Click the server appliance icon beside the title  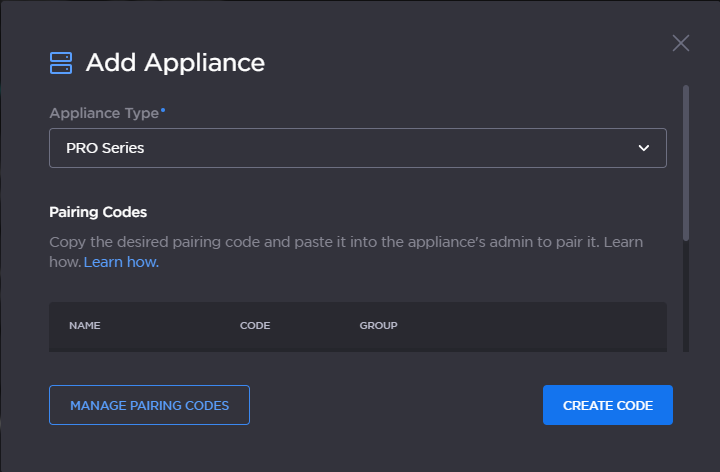coord(61,63)
